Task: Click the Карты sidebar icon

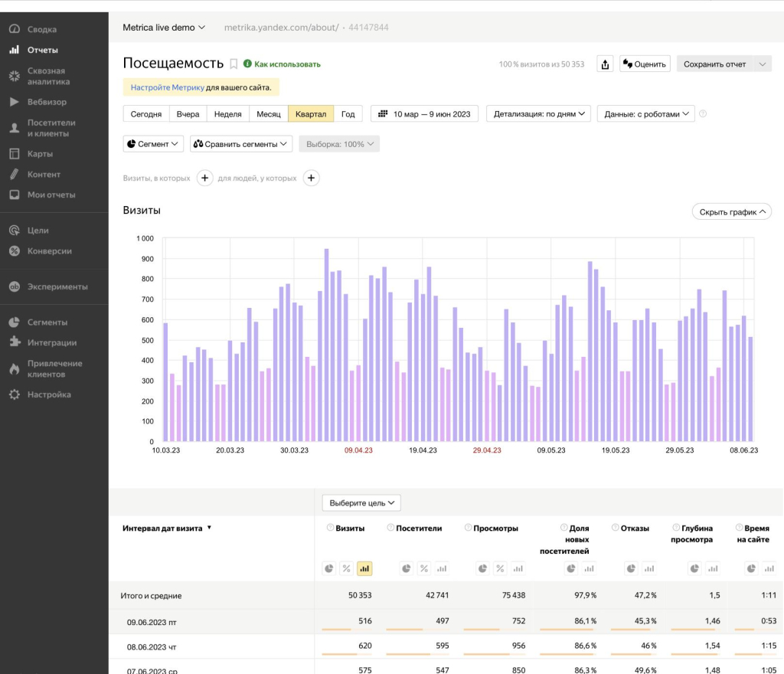Action: [x=14, y=154]
